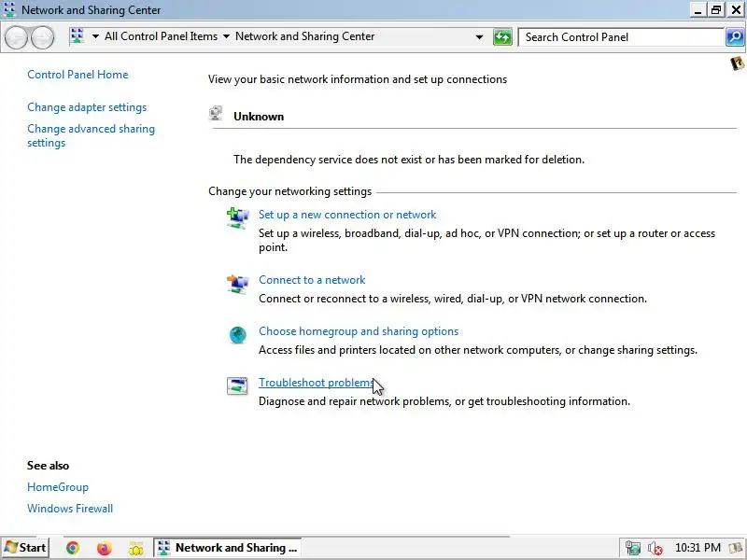Launch Chrome from the taskbar
Image resolution: width=747 pixels, height=560 pixels.
point(73,548)
